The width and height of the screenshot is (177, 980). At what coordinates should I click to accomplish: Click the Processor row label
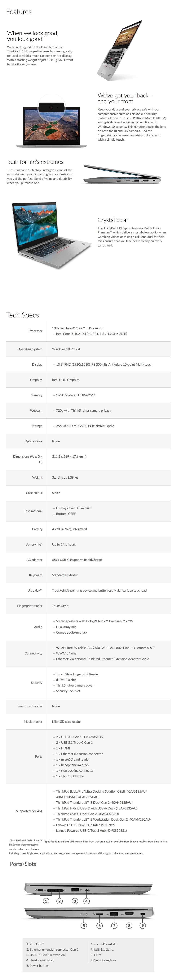(x=35, y=331)
